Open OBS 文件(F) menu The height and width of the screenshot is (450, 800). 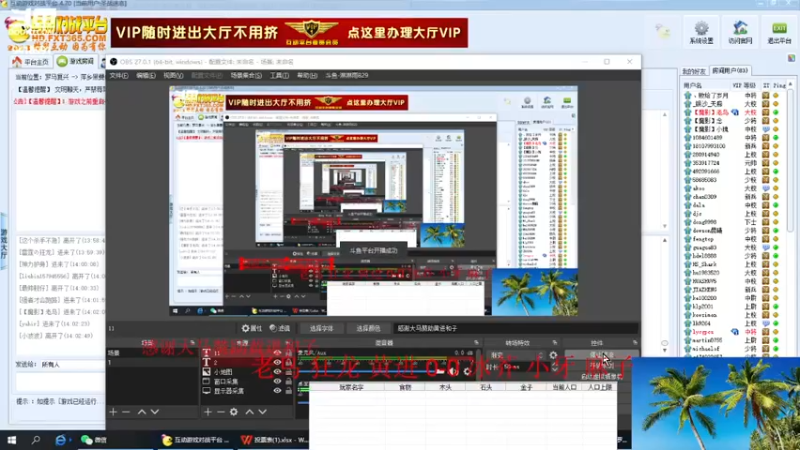pos(118,76)
